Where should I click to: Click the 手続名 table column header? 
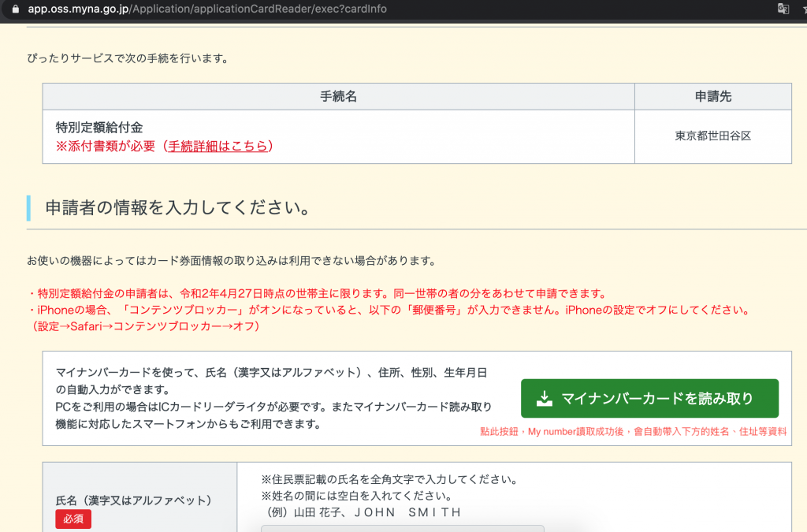[339, 96]
